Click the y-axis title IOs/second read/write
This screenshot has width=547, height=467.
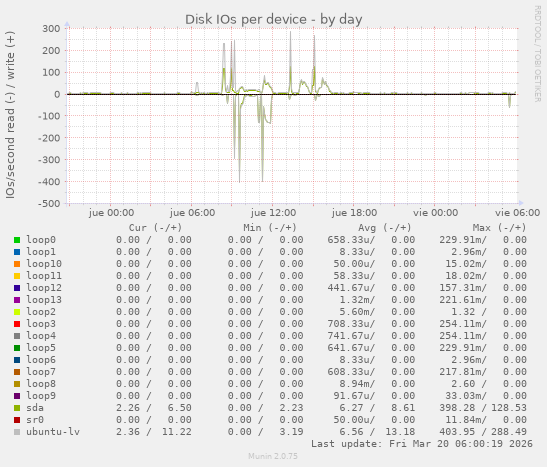(x=10, y=115)
